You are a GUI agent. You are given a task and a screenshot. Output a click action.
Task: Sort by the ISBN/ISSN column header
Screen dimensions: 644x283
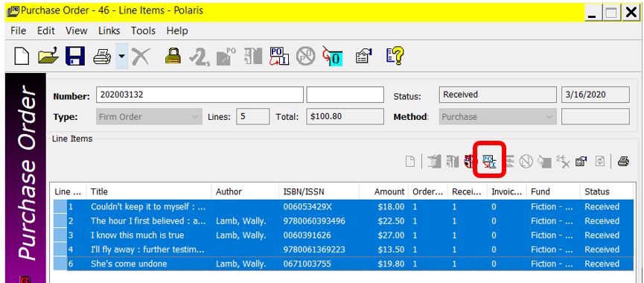[319, 191]
